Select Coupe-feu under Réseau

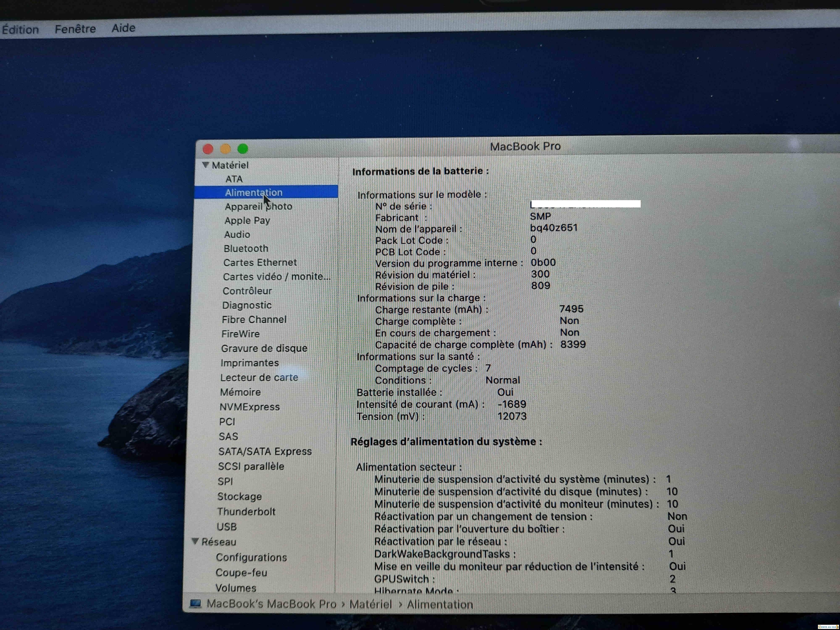[241, 573]
